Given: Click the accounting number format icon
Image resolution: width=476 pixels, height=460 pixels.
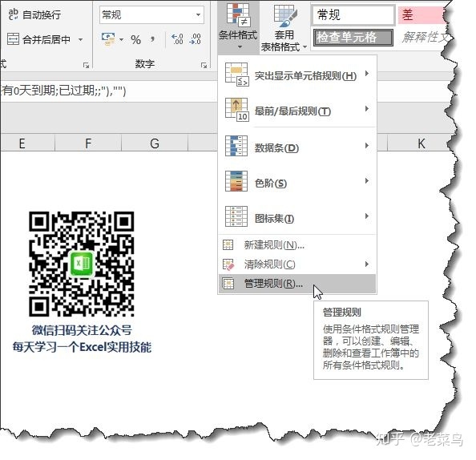Looking at the screenshot, I should tap(108, 39).
